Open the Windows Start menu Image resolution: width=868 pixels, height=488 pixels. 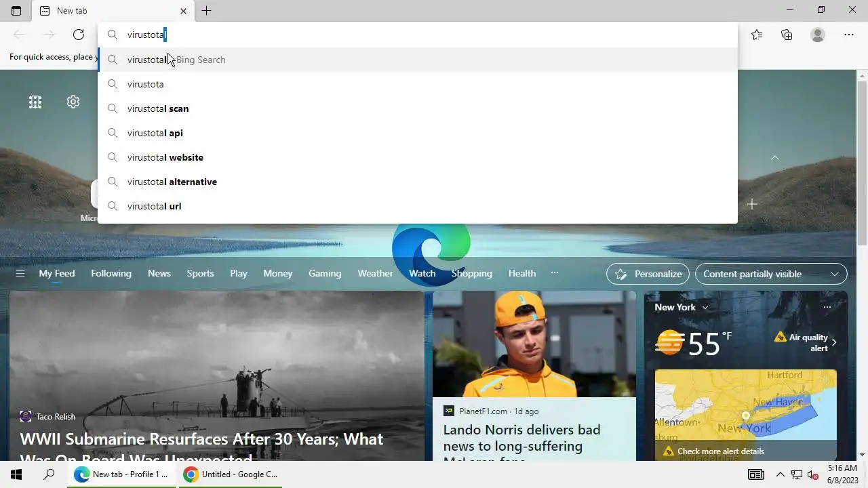tap(16, 474)
